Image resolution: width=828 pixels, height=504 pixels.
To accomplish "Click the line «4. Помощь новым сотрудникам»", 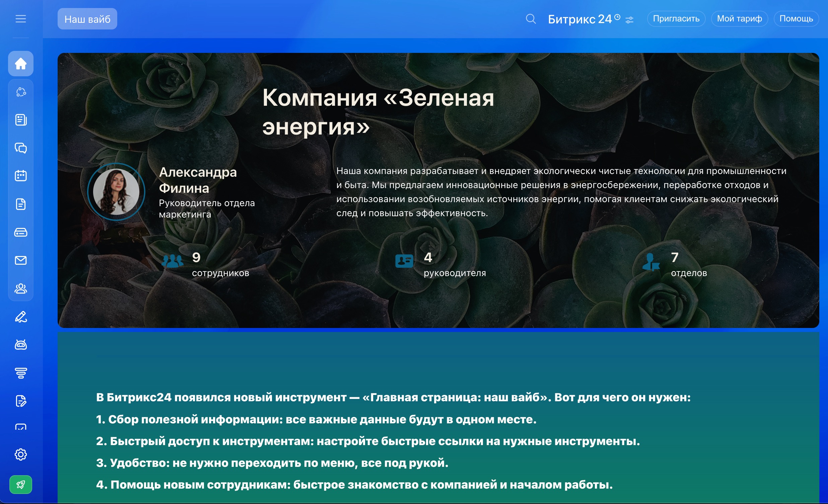I will point(354,485).
